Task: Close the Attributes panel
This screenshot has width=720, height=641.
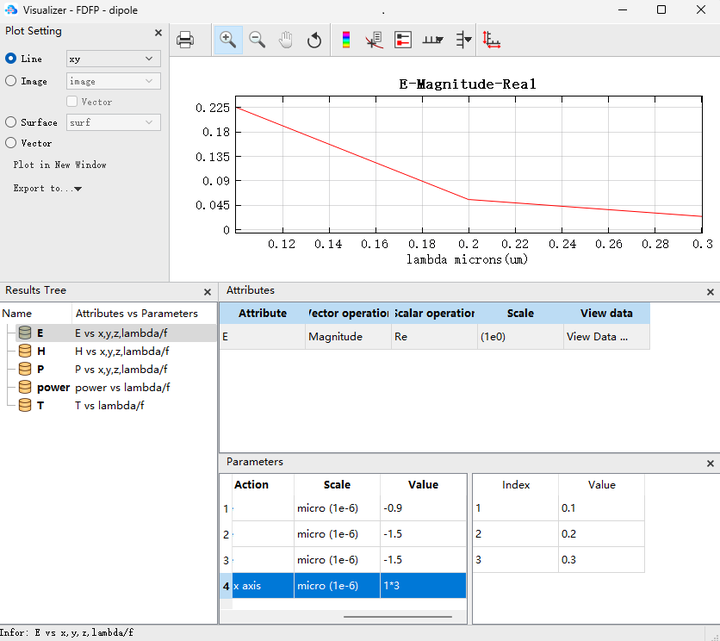Action: coord(710,292)
